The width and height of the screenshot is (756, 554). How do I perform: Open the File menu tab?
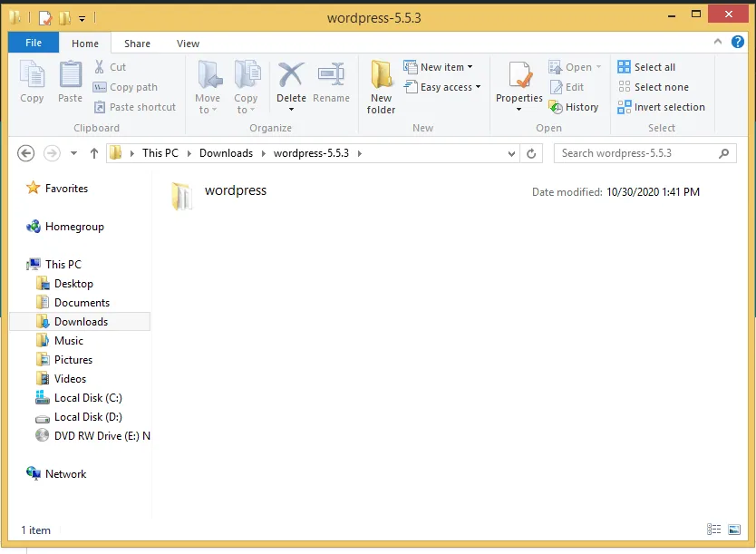34,43
